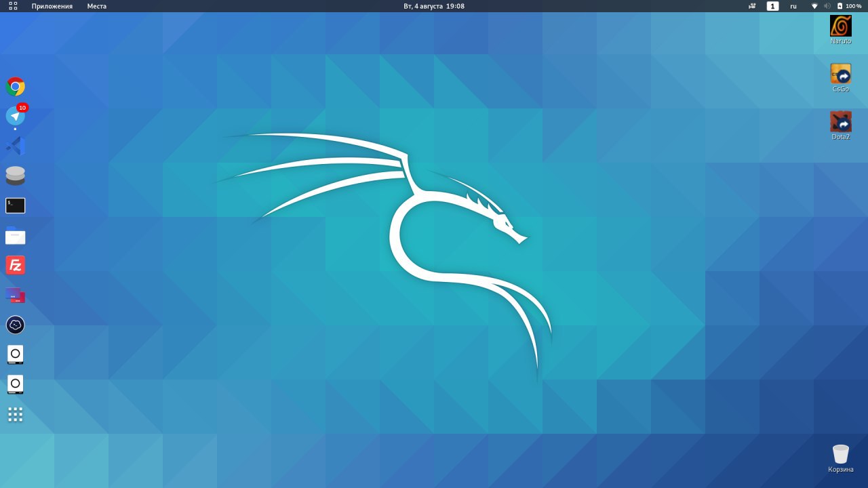Click the volume speaker icon
The image size is (868, 488).
(x=827, y=6)
